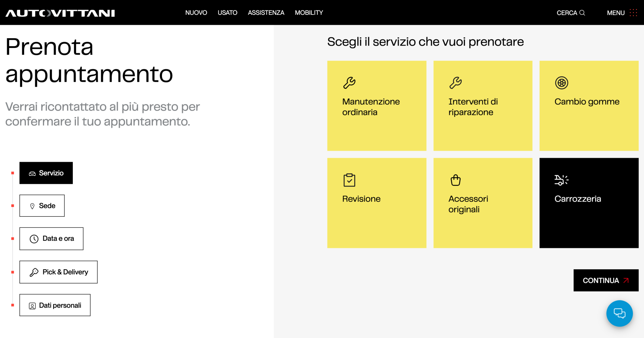Click the red dotted grid menu icon
The height and width of the screenshot is (338, 644).
[x=633, y=13]
